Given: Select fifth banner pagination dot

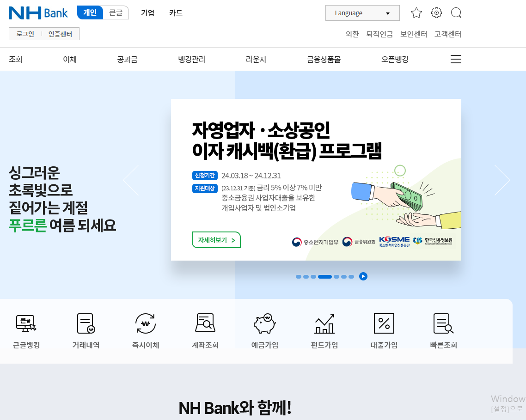Looking at the screenshot, I should (x=336, y=277).
